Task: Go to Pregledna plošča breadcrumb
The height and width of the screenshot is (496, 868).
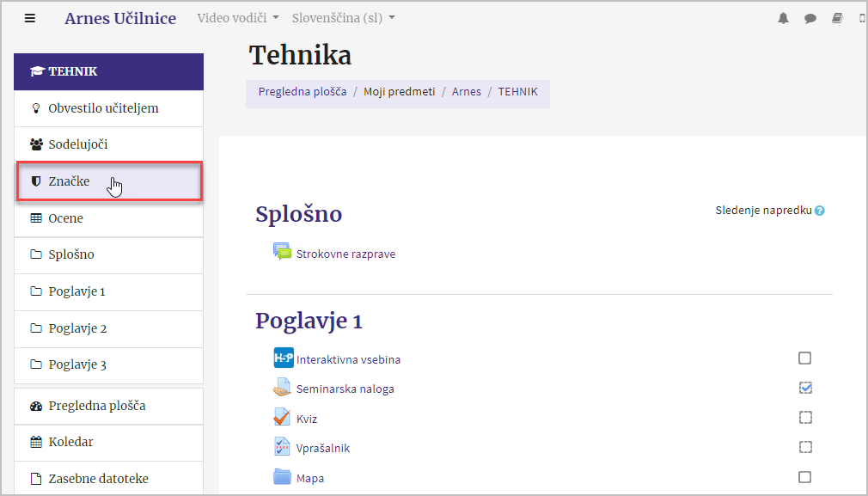Action: pos(303,92)
